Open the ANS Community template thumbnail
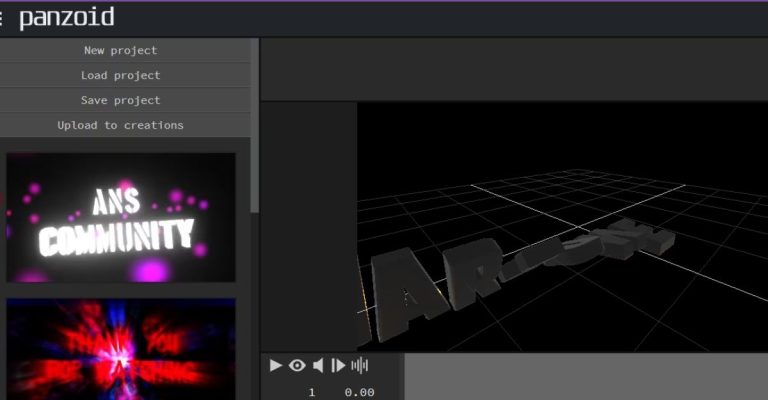Viewport: 768px width, 400px height. pos(121,217)
